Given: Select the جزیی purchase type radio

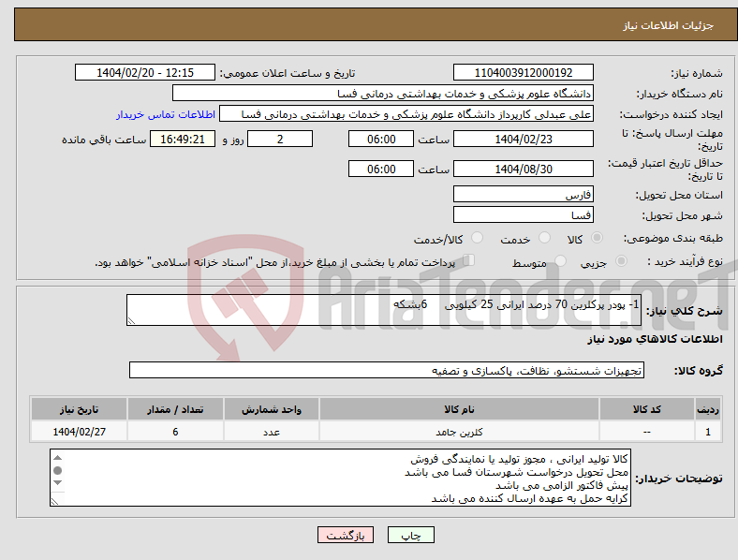Looking at the screenshot, I should pyautogui.click(x=621, y=261).
